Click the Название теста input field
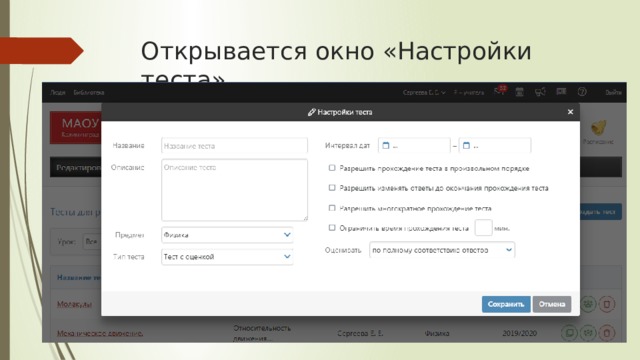The image size is (640, 360). tap(234, 146)
